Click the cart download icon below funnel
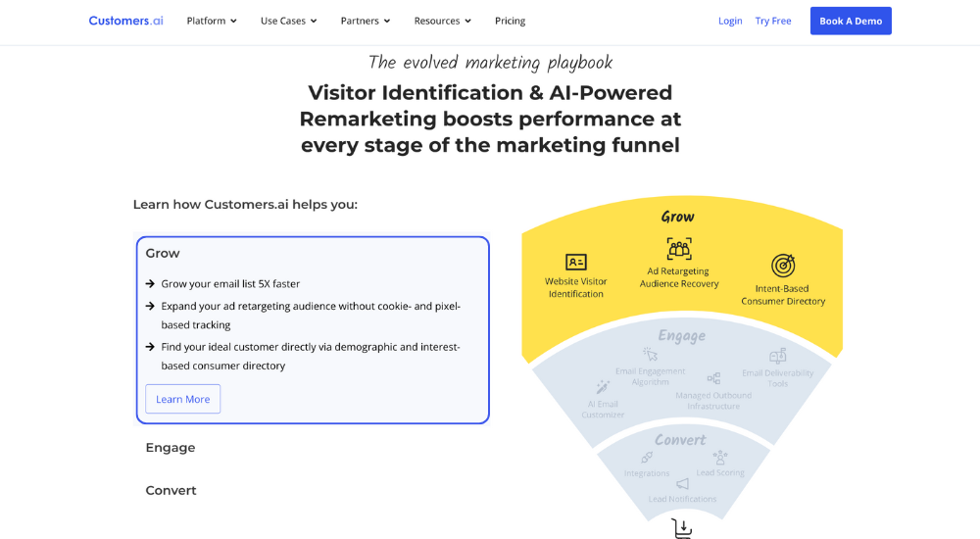This screenshot has height=539, width=980. click(682, 529)
